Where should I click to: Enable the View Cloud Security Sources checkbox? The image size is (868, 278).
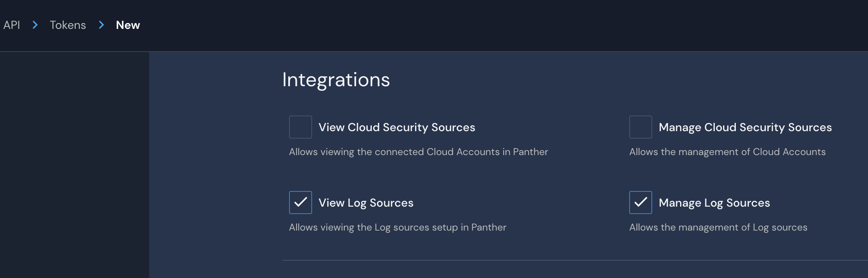tap(300, 127)
